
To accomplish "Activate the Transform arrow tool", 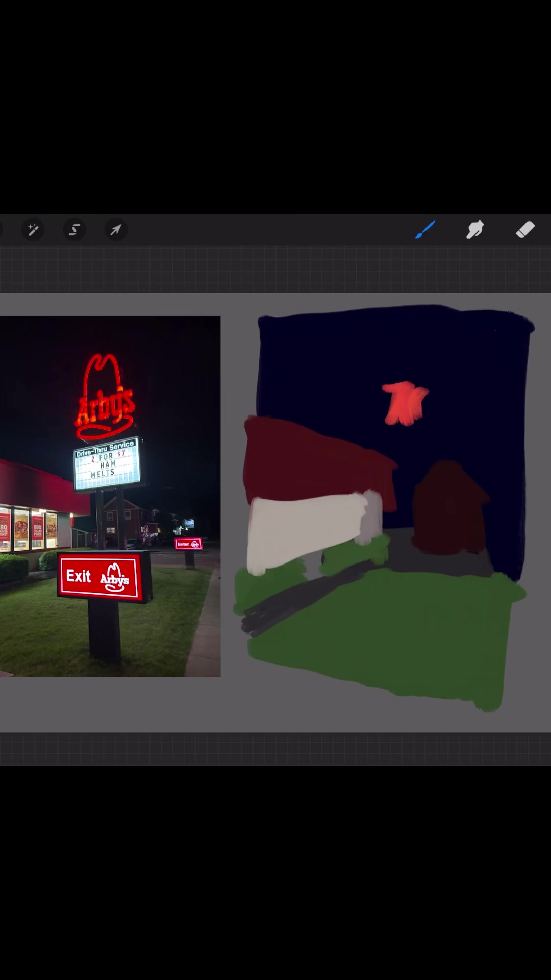I will [116, 230].
